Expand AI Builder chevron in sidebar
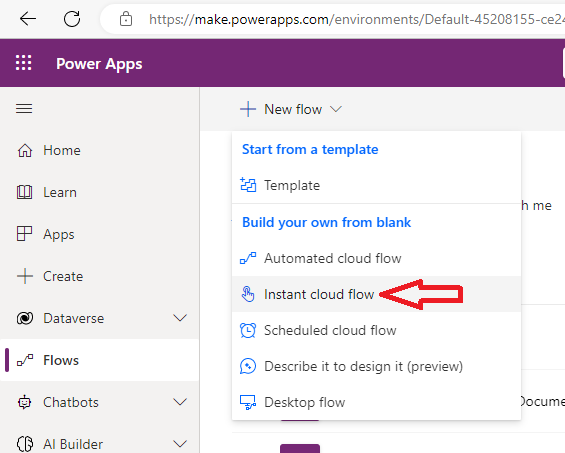The image size is (565, 453). coord(180,444)
